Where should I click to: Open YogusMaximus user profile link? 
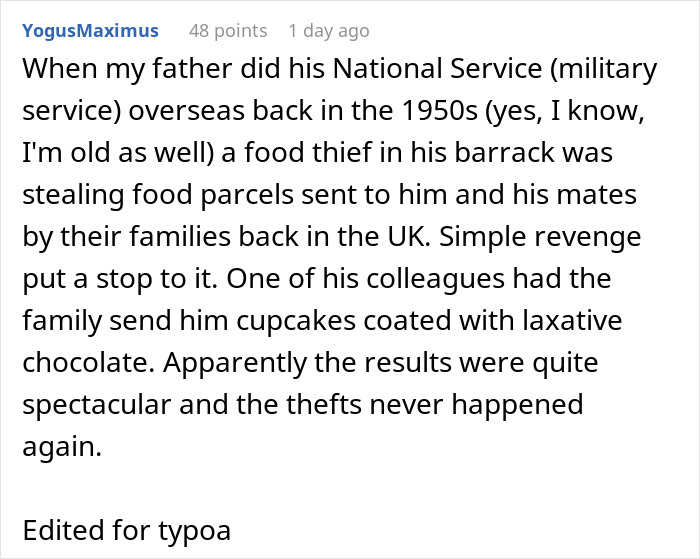[x=90, y=31]
